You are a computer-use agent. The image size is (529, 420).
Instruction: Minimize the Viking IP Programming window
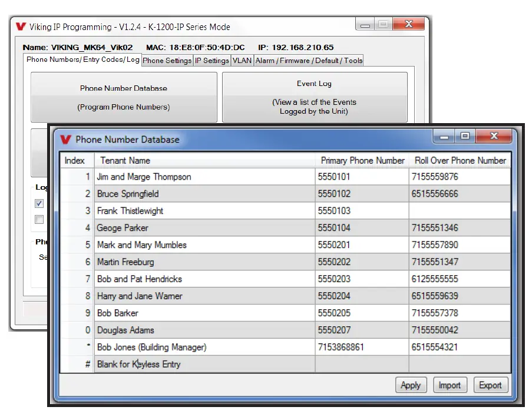365,24
